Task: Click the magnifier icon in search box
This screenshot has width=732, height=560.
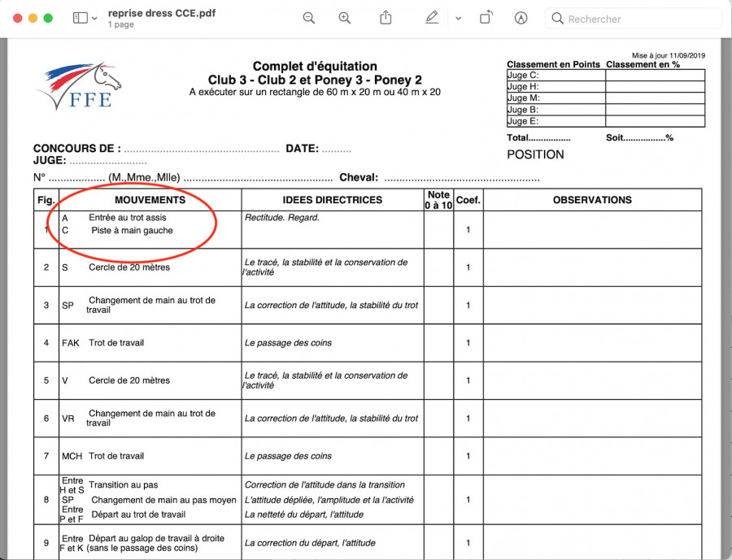Action: (557, 19)
